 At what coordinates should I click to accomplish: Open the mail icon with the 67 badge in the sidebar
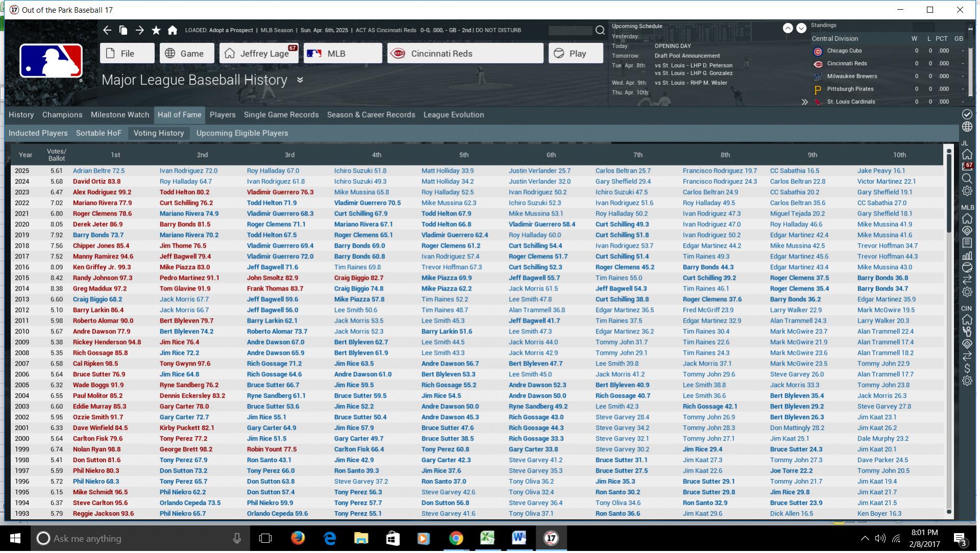967,166
